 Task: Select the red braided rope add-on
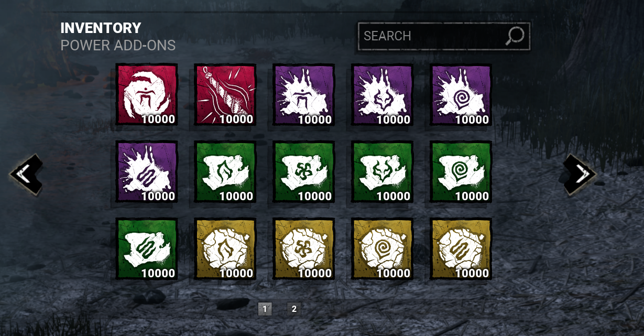coord(225,95)
